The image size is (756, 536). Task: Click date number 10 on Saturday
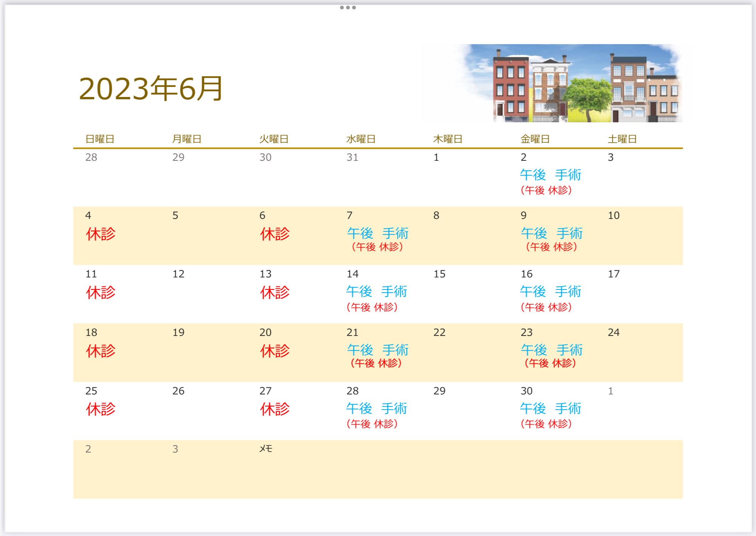(x=614, y=216)
